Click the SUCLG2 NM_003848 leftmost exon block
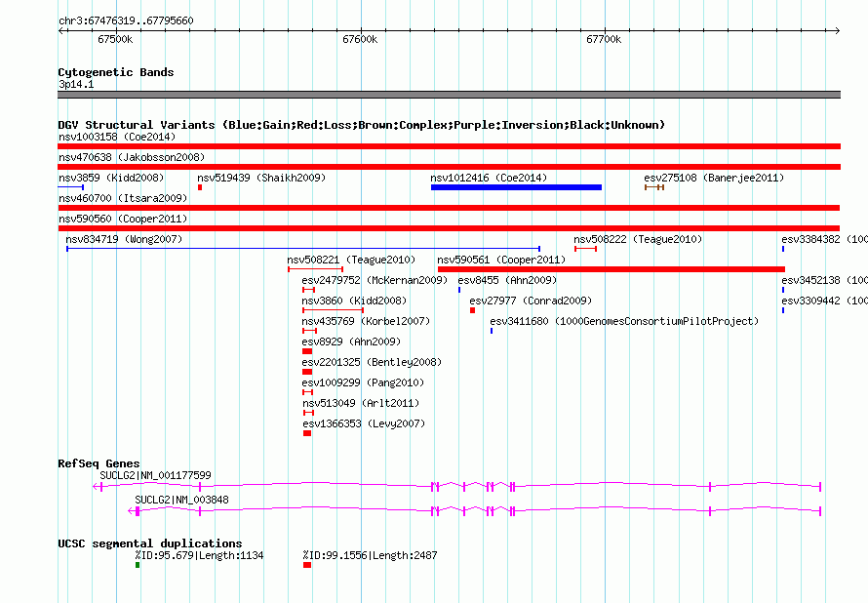 pyautogui.click(x=138, y=511)
